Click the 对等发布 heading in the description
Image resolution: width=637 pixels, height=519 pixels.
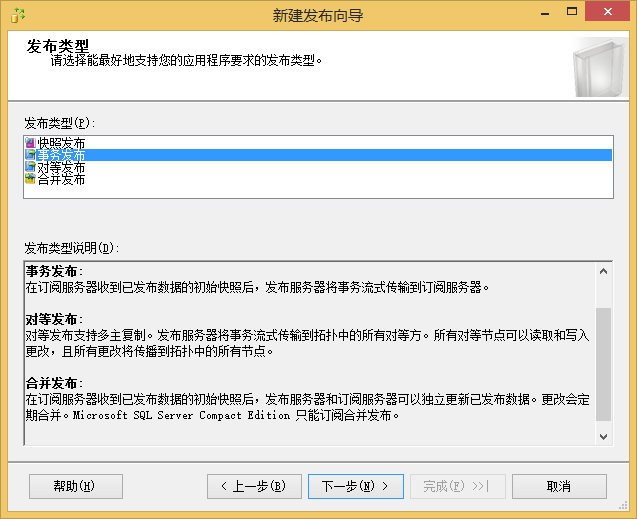[54, 320]
